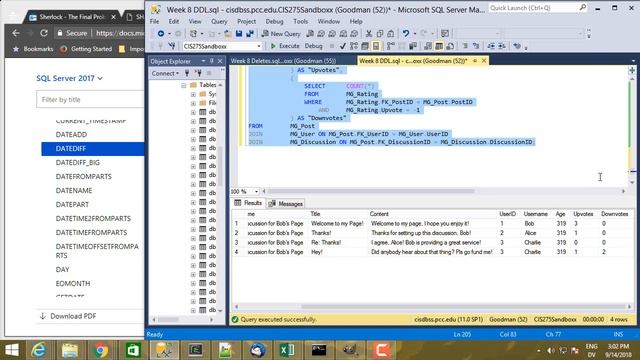
Task: Open the File menu in SSMS
Action: pyautogui.click(x=155, y=21)
